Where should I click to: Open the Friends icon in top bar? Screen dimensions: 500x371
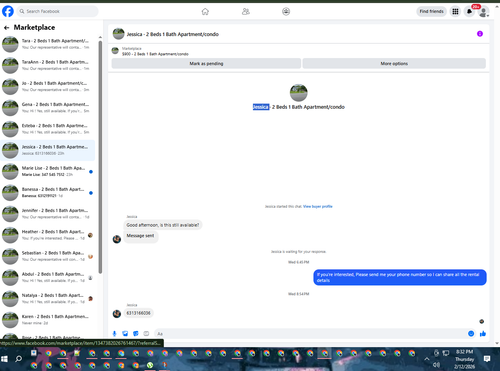[x=246, y=12]
